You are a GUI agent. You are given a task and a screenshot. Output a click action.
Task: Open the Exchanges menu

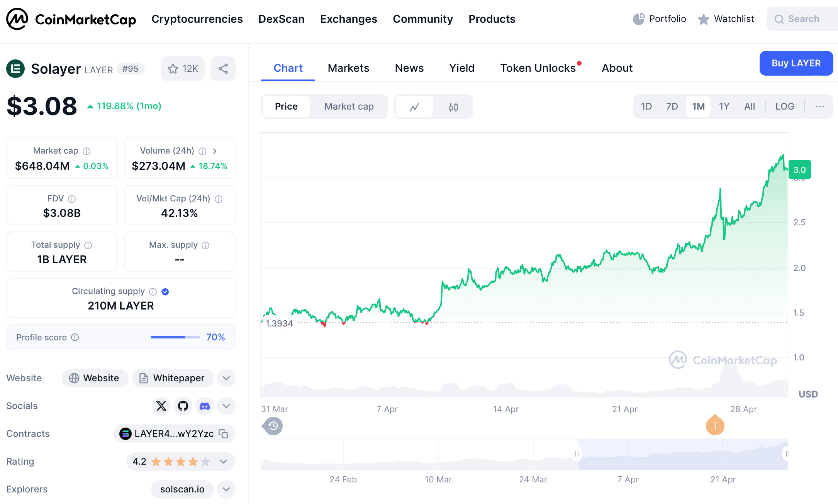pyautogui.click(x=349, y=19)
